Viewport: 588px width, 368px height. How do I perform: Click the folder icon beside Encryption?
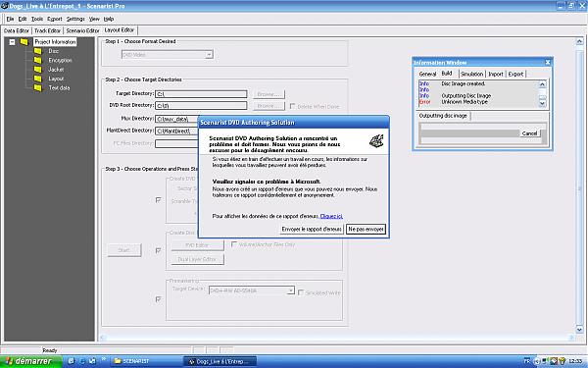click(x=38, y=60)
